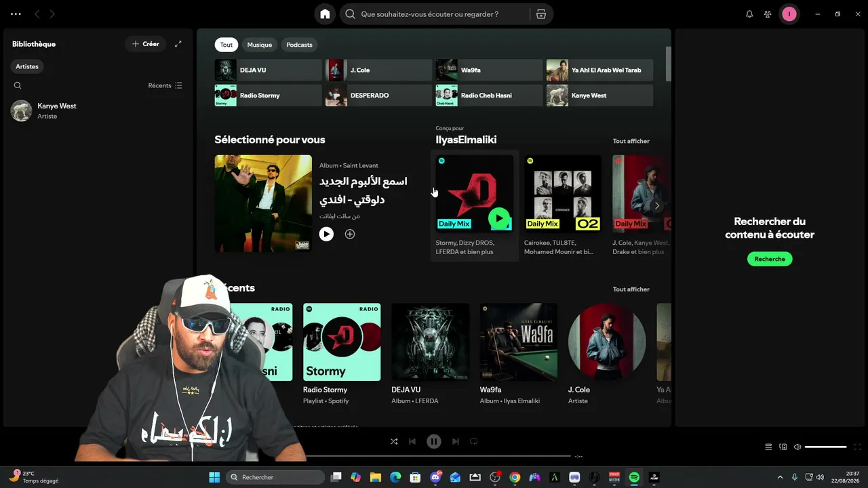The image size is (868, 488).
Task: Enter full screen mode
Action: pos(858,447)
